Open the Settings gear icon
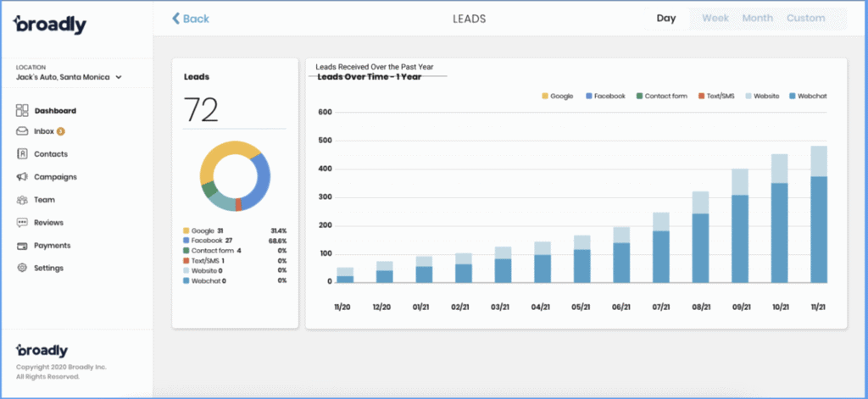 pos(22,268)
